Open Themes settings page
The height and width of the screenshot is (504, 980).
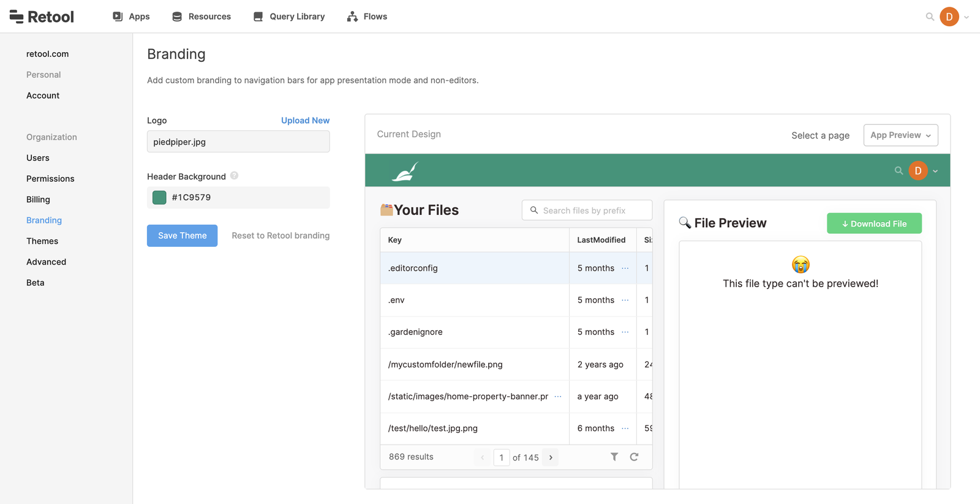(x=42, y=241)
